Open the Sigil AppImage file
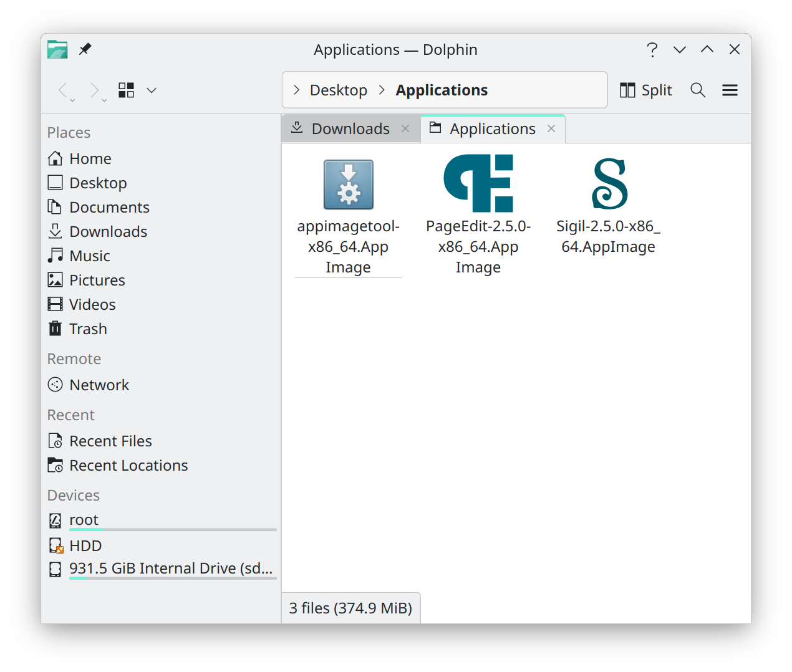 pos(609,184)
